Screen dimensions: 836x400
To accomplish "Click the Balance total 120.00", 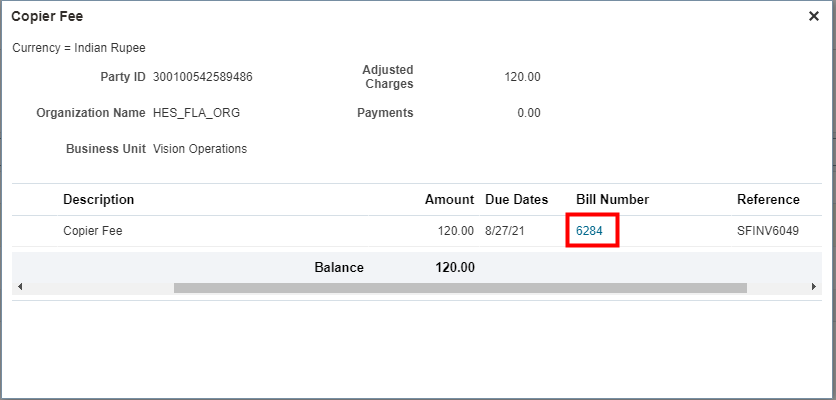I will pos(455,267).
